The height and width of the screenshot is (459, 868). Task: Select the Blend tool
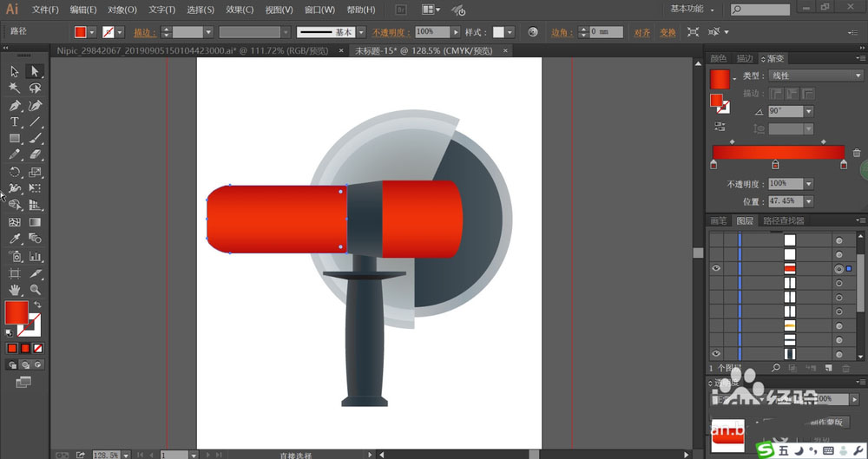point(35,239)
